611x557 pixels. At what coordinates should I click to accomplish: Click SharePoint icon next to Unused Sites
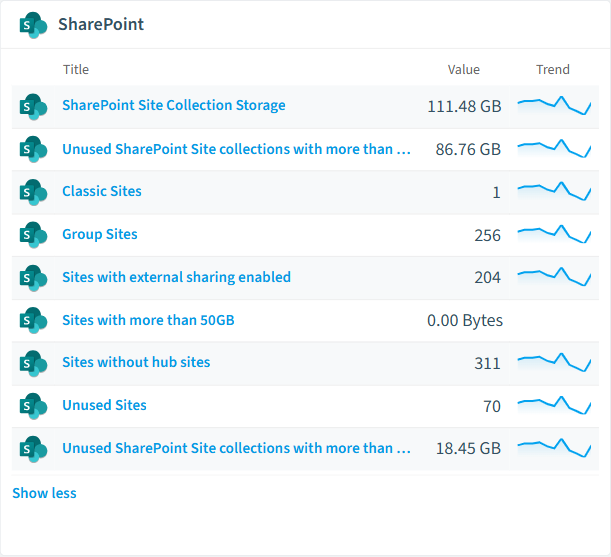[34, 406]
